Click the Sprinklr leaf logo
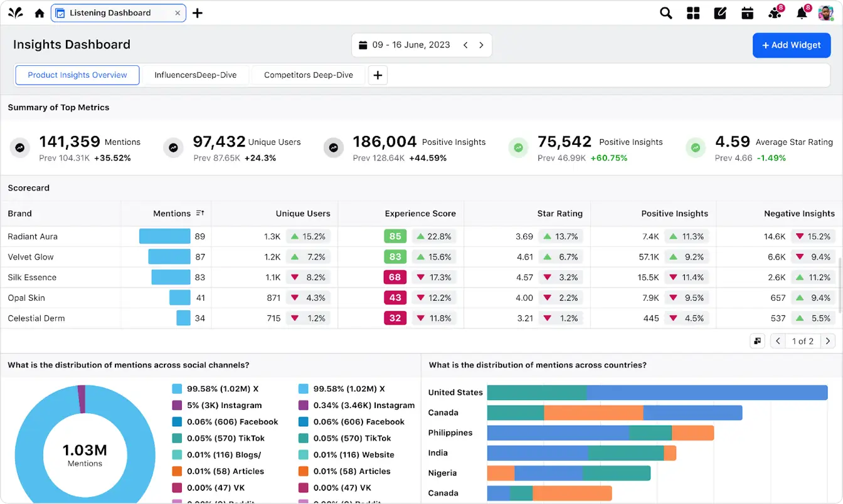 click(x=14, y=12)
